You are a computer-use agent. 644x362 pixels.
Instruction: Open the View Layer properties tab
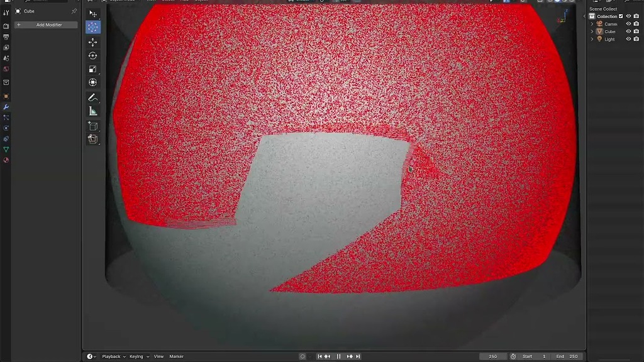click(x=6, y=48)
